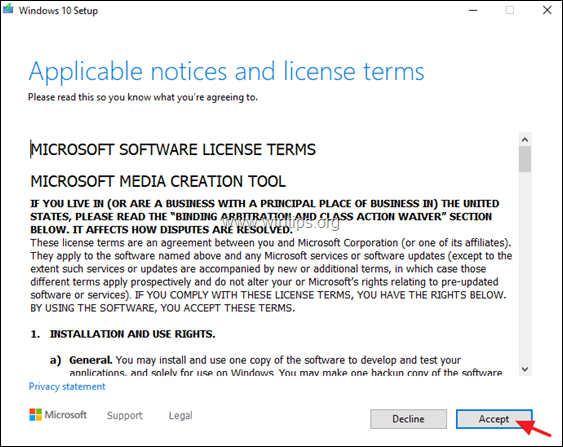This screenshot has height=447, width=563.
Task: Click the scrollbar down arrow
Action: (x=525, y=369)
